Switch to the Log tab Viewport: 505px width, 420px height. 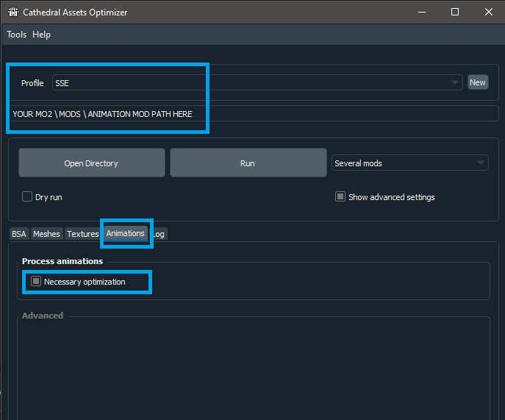[160, 234]
